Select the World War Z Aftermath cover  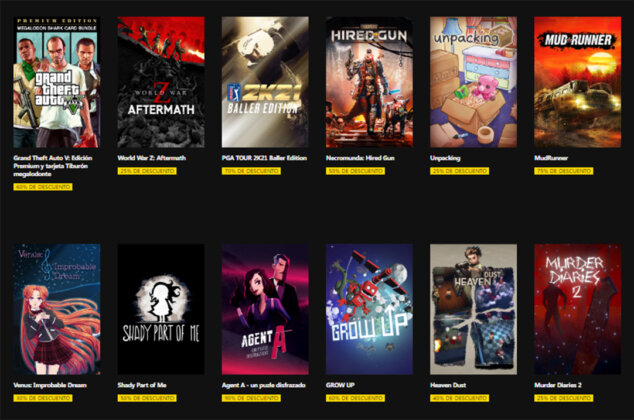(161, 82)
